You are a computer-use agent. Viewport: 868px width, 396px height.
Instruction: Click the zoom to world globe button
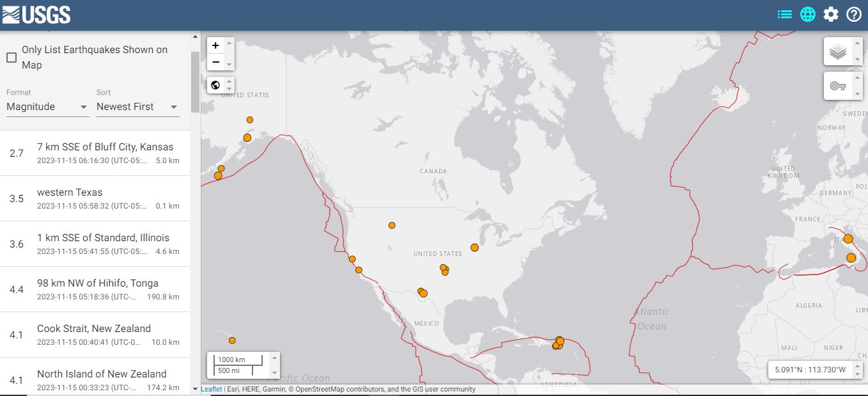tap(215, 85)
